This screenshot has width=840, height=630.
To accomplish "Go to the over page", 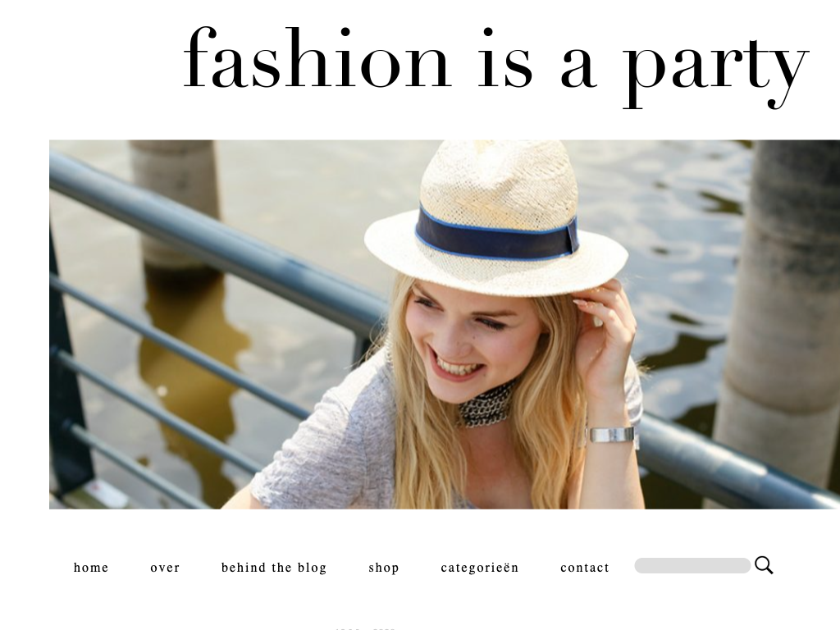I will pyautogui.click(x=165, y=568).
